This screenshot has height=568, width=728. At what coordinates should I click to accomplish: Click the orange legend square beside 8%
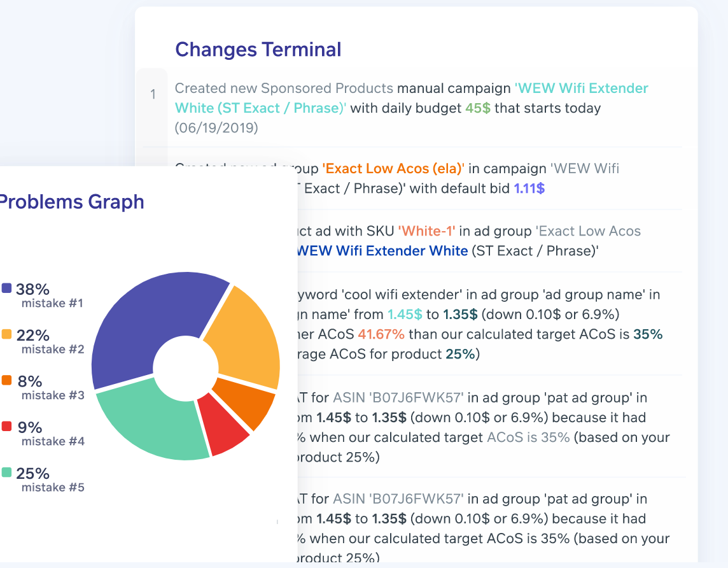click(7, 381)
